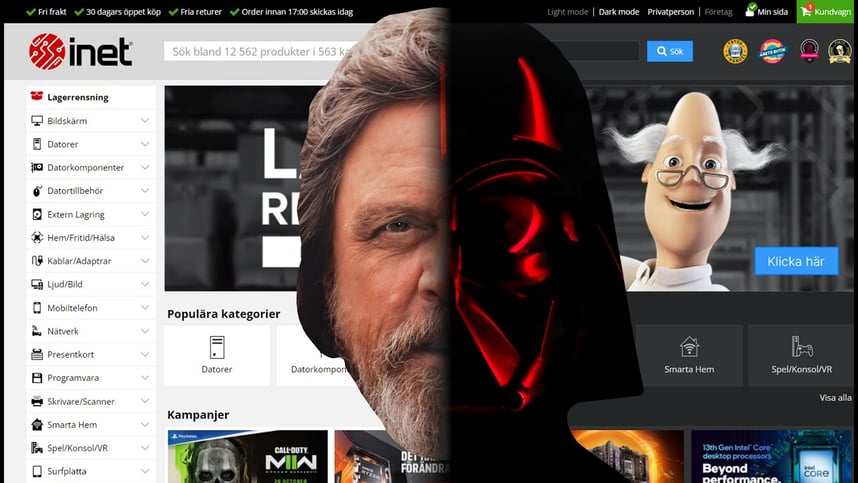Image resolution: width=858 pixels, height=483 pixels.
Task: Expand the Nätverk chevron
Action: tap(144, 331)
